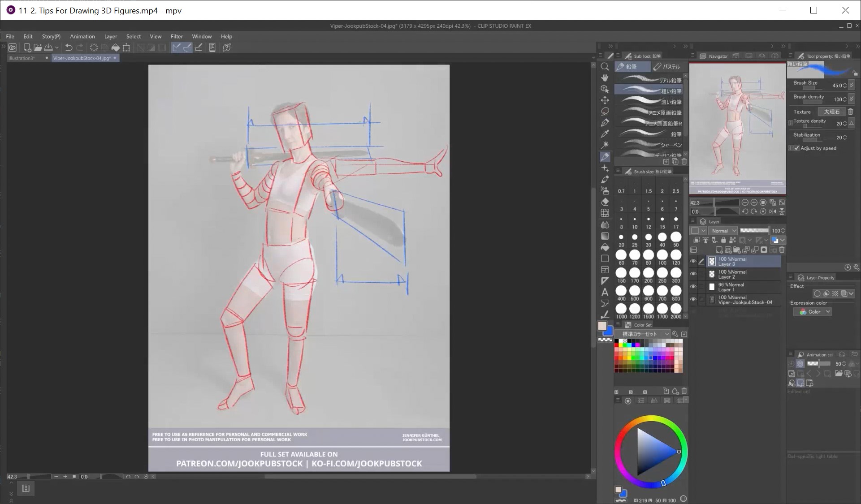Select the Airbrush tool
Viewport: 861px width, 504px height.
click(x=605, y=190)
